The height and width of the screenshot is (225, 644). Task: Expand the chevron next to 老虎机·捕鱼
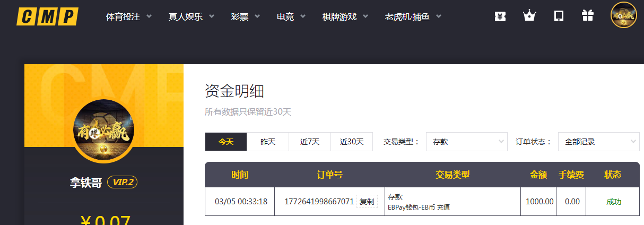tap(439, 16)
